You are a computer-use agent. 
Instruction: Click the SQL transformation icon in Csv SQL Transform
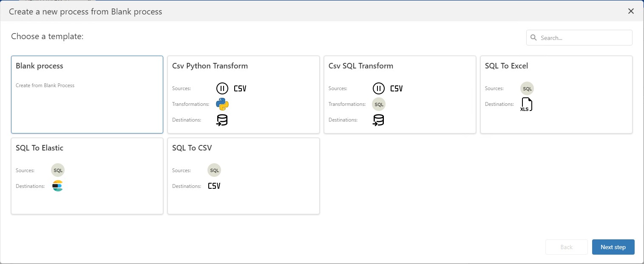tap(378, 104)
